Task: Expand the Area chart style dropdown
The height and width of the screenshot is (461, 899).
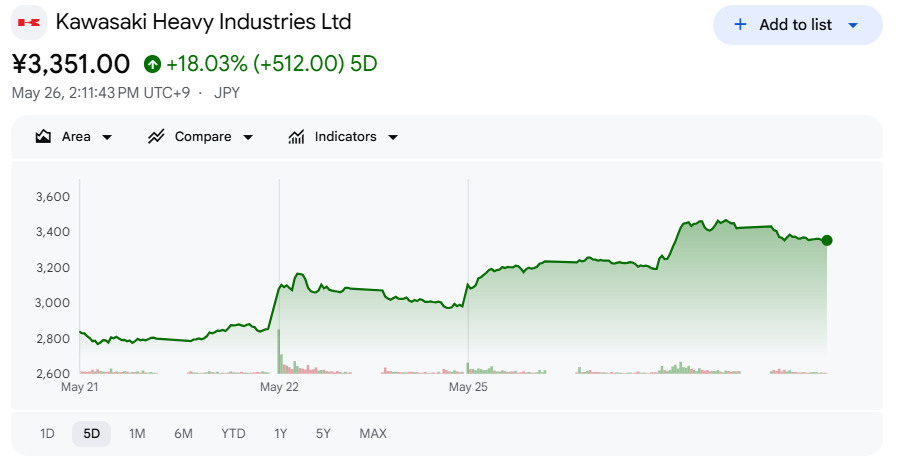Action: click(x=107, y=137)
